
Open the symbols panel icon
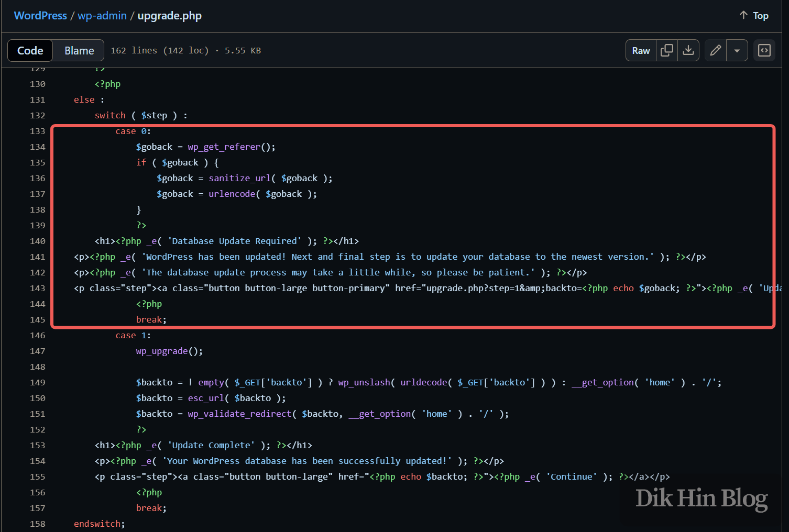coord(764,50)
